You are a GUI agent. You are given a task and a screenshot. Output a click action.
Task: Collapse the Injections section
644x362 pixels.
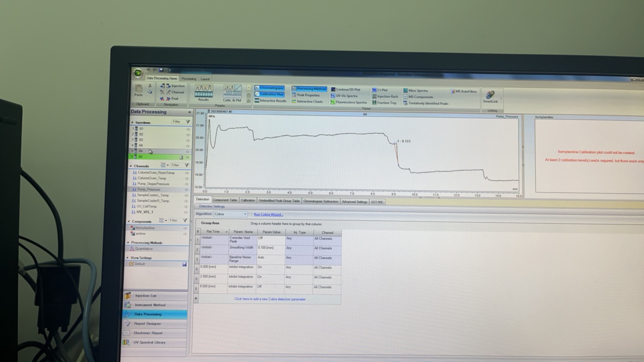tap(132, 122)
